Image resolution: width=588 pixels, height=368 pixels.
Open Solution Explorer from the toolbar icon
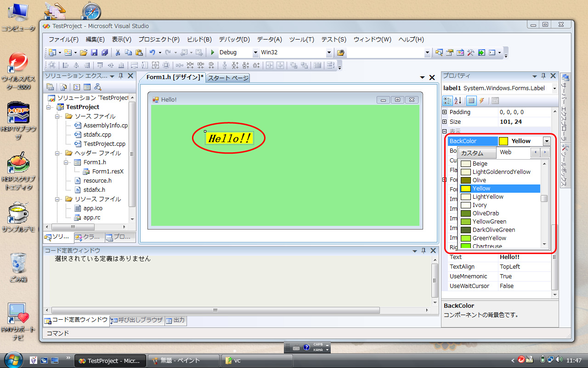[439, 52]
